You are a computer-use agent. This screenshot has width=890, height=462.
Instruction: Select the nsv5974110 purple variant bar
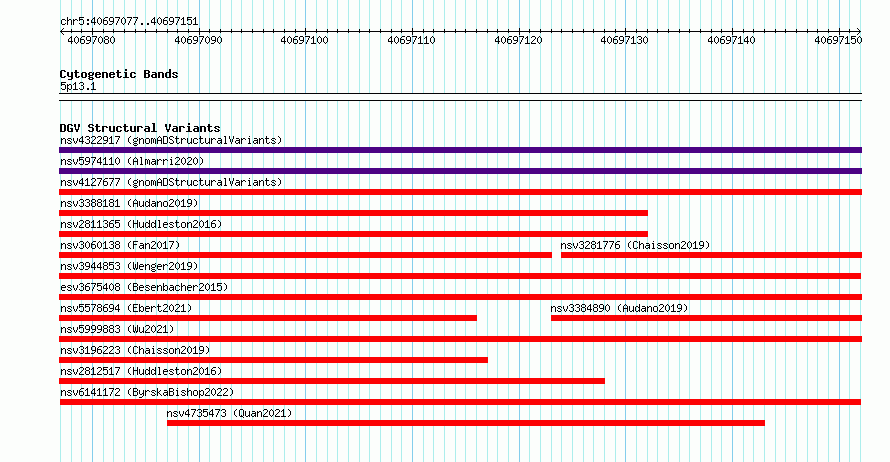460,171
